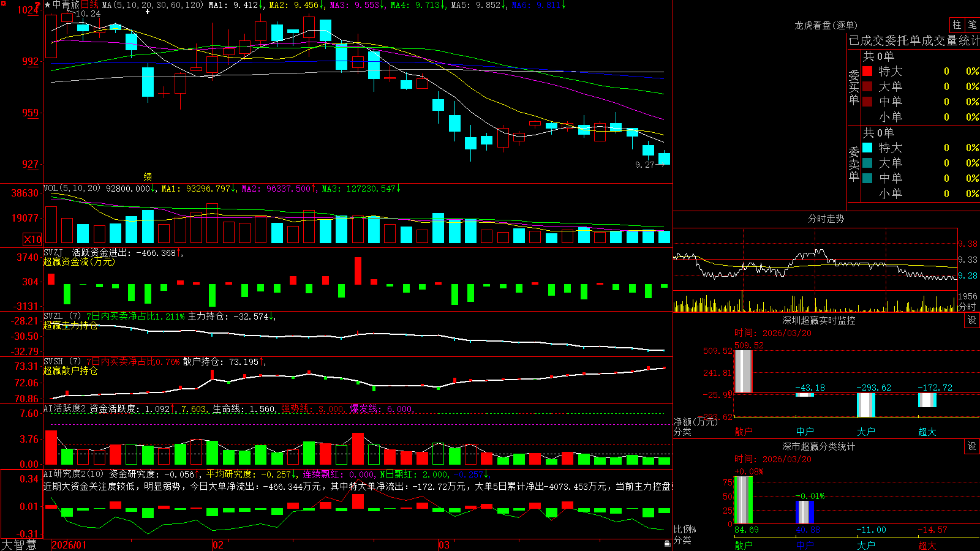This screenshot has width=980, height=551.
Task: Select 大户 category in 实时监控 chart
Action: pos(866,431)
